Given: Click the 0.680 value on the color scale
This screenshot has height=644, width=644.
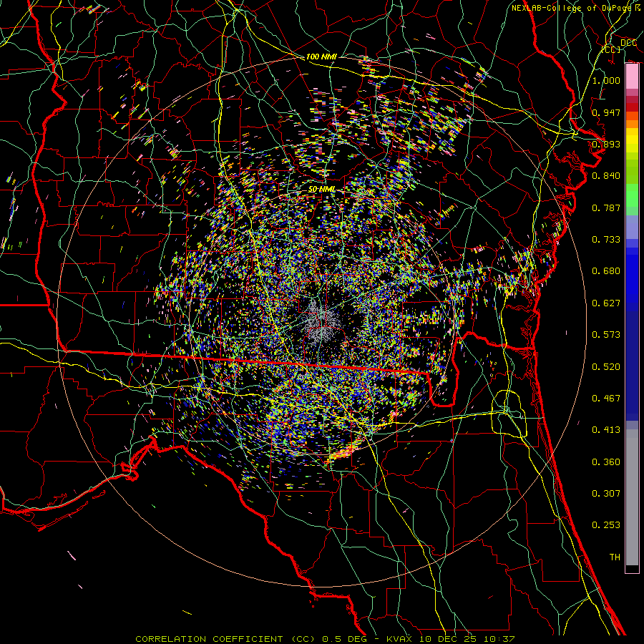Looking at the screenshot, I should click(x=606, y=271).
